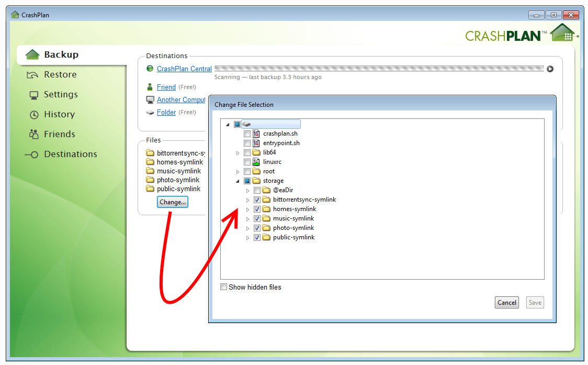The image size is (588, 365).
Task: Open the Backup tab in sidebar
Action: [72, 55]
